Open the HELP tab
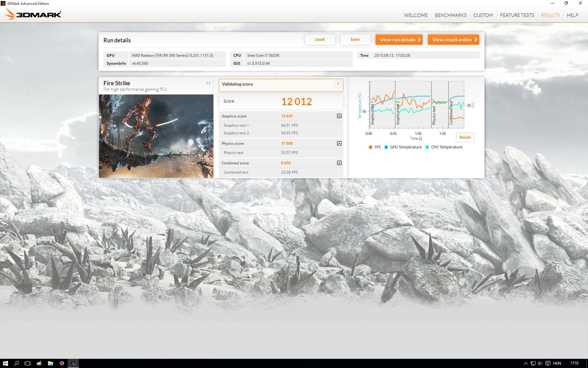 point(572,15)
